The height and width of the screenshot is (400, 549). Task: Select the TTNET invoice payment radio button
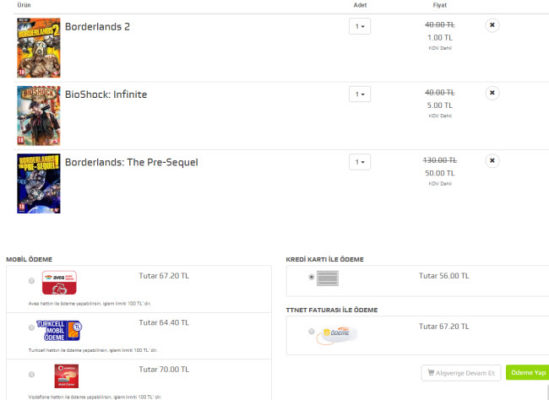tap(311, 331)
